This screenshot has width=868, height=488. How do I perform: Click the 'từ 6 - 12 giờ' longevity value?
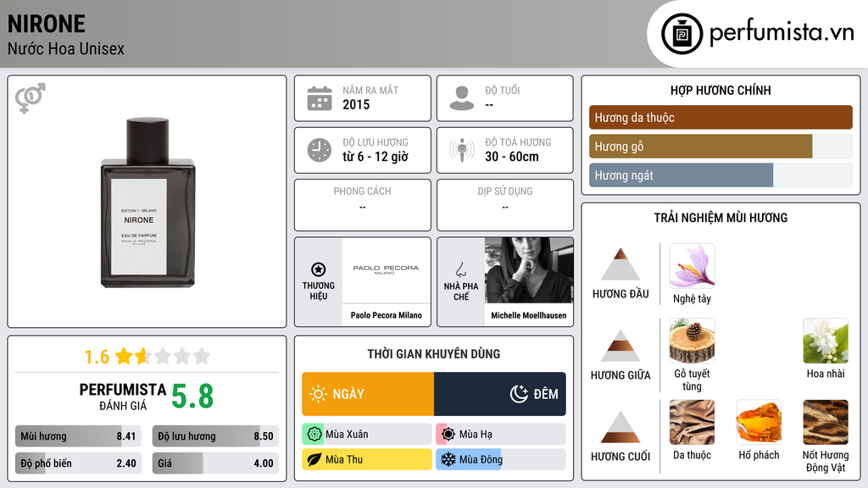376,157
